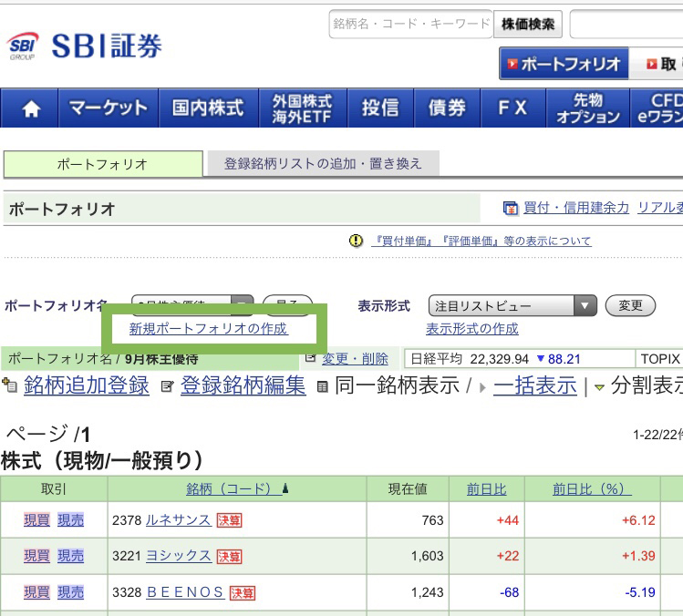Click the 変更 button
Screen dimensions: 683x616
[x=630, y=305]
